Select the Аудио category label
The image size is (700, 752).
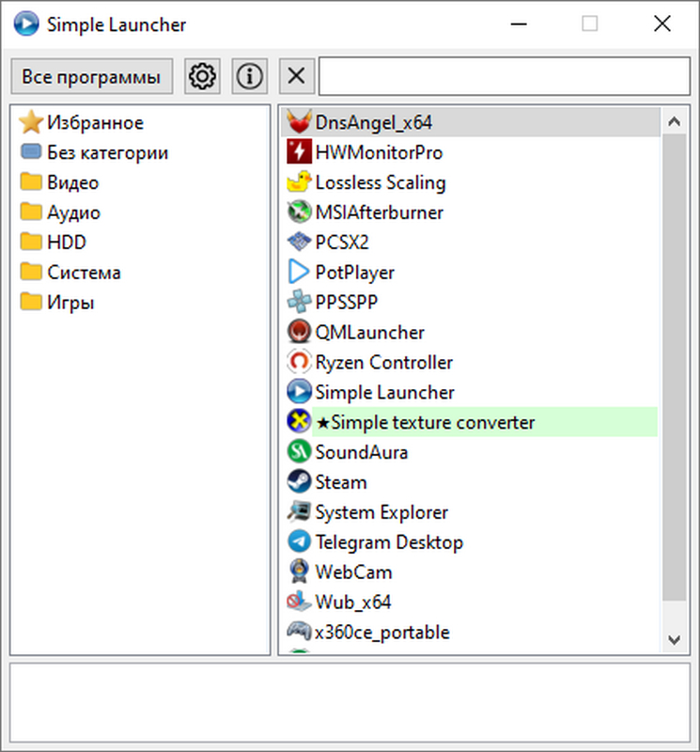[73, 212]
